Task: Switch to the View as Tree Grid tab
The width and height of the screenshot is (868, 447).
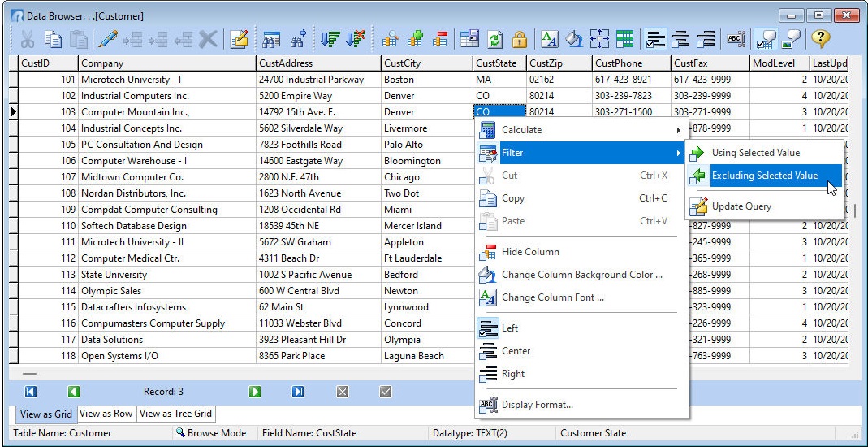Action: 175,413
